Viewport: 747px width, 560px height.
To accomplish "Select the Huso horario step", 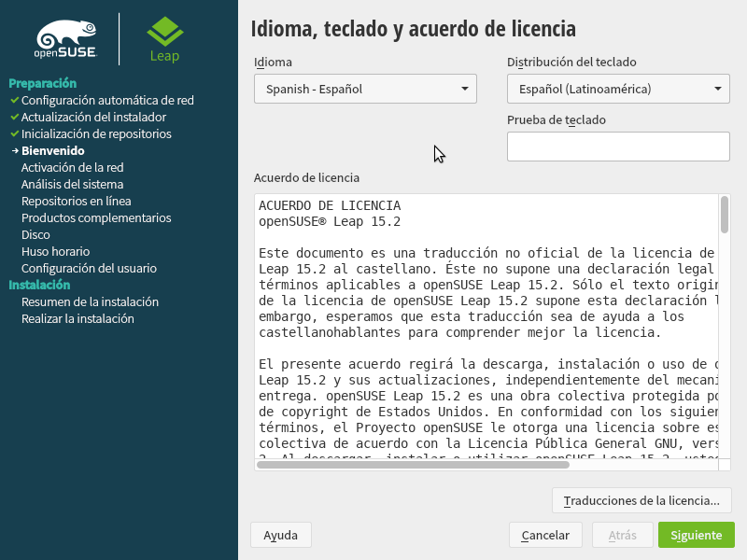I will coord(56,251).
